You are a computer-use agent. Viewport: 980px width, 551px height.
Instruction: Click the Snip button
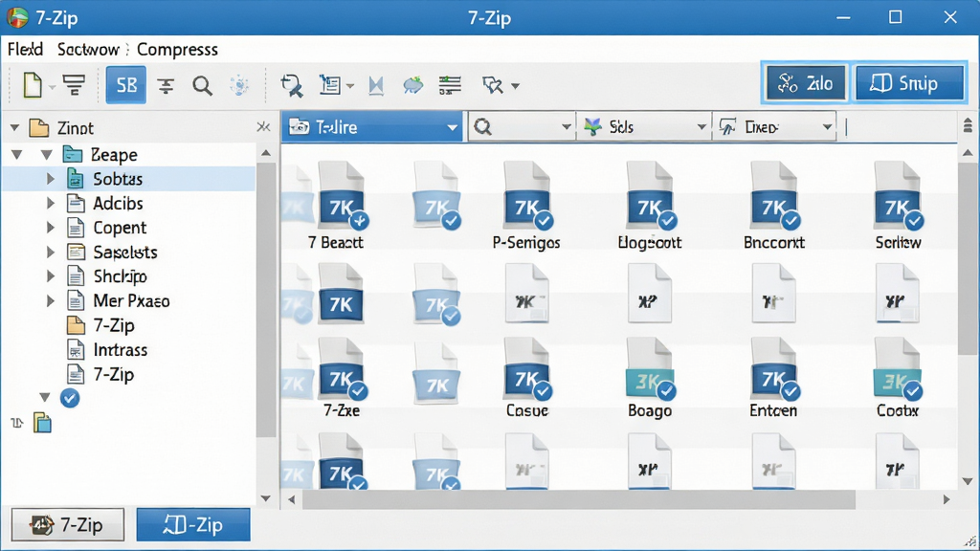point(910,83)
